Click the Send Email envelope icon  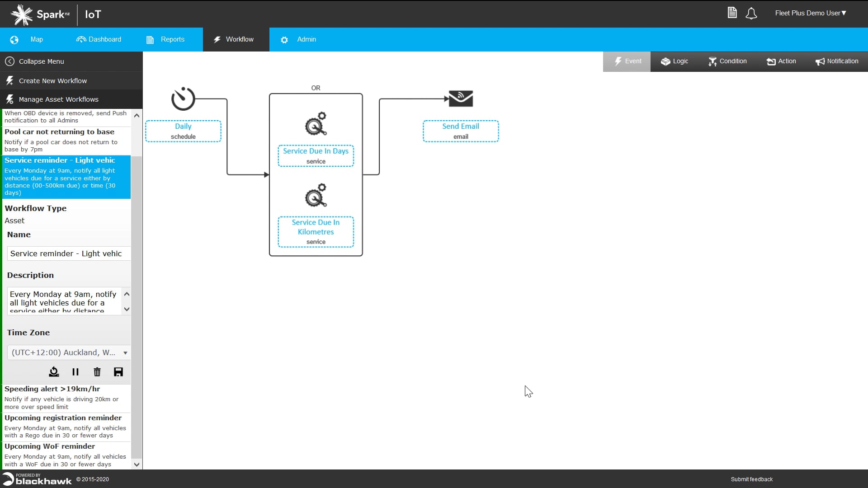coord(461,99)
